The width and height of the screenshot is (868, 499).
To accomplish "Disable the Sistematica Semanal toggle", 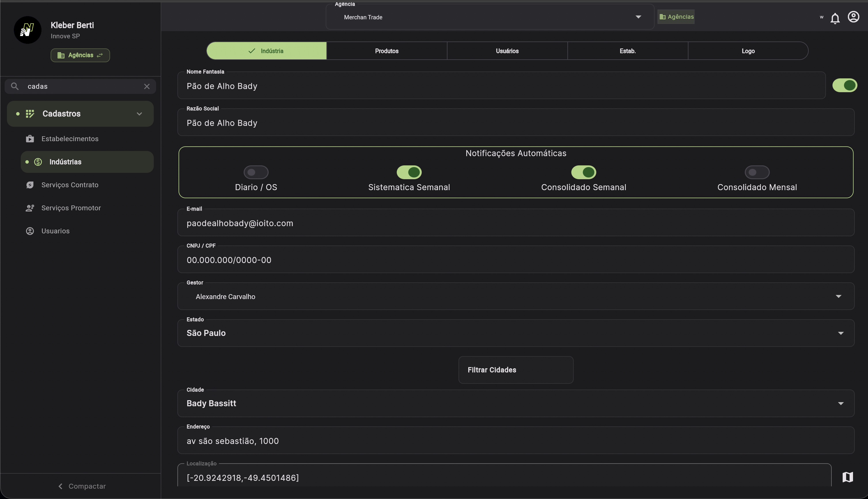I will pos(409,172).
